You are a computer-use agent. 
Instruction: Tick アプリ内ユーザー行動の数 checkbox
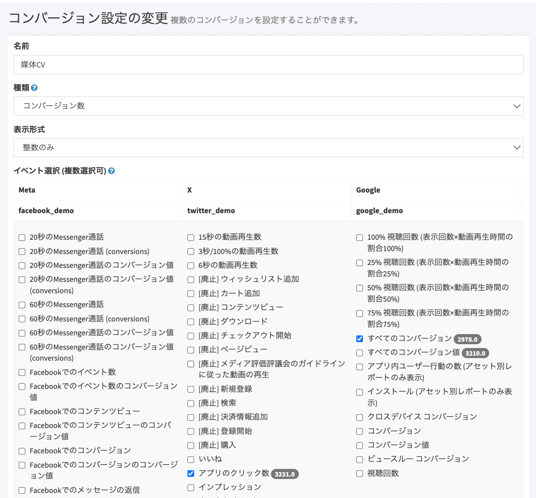(359, 367)
